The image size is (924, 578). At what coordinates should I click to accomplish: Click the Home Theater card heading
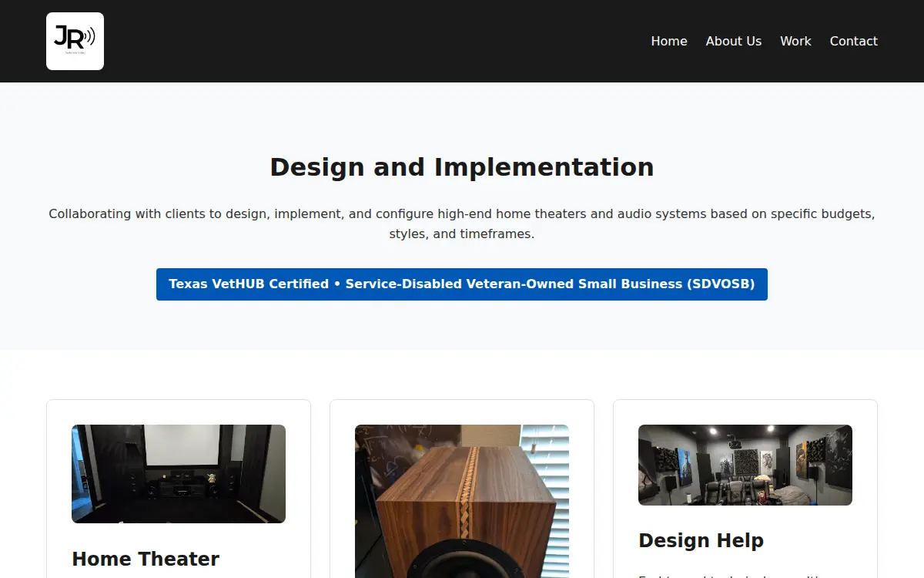[x=146, y=559]
